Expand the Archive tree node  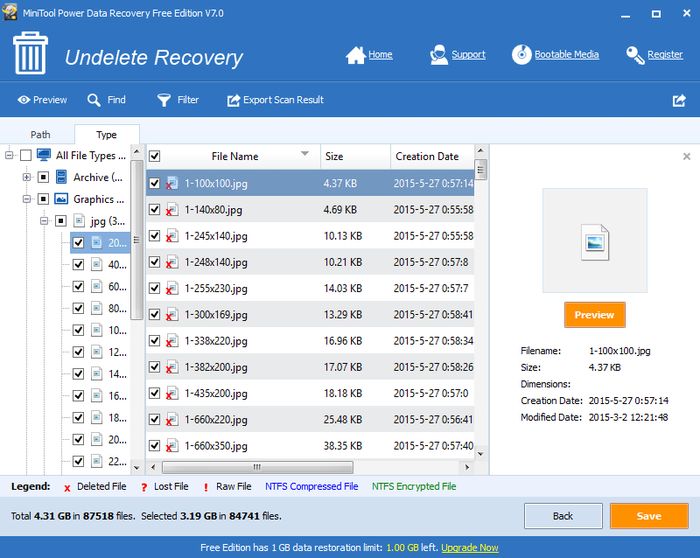coord(27,177)
